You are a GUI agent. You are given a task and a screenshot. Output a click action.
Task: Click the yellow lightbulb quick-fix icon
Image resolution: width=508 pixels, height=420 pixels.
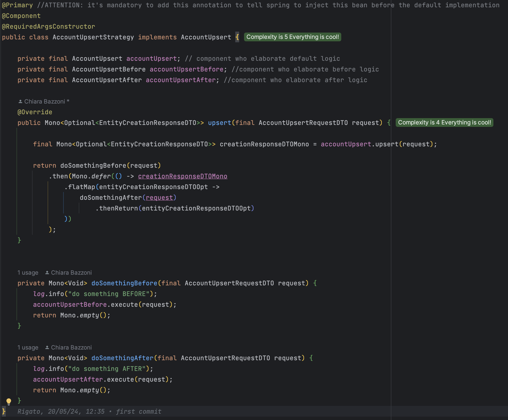(9, 401)
